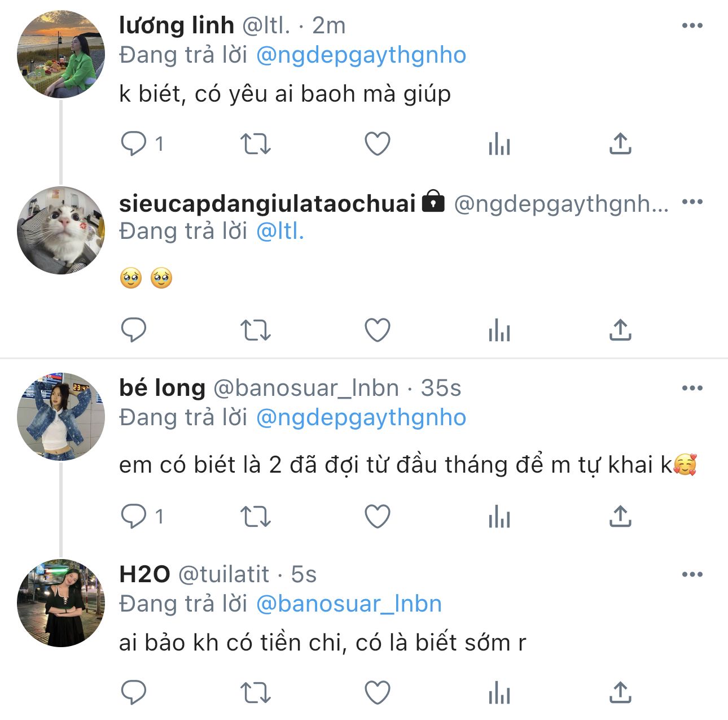Like bé long's tweet

377,516
